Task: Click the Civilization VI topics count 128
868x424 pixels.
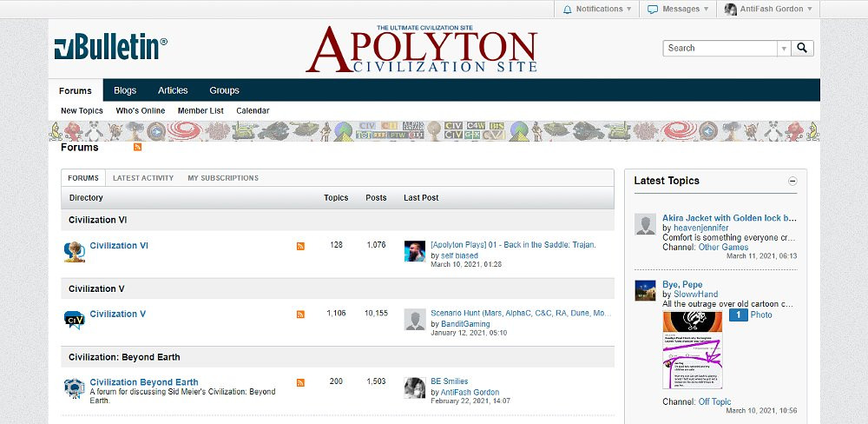Action: 336,244
